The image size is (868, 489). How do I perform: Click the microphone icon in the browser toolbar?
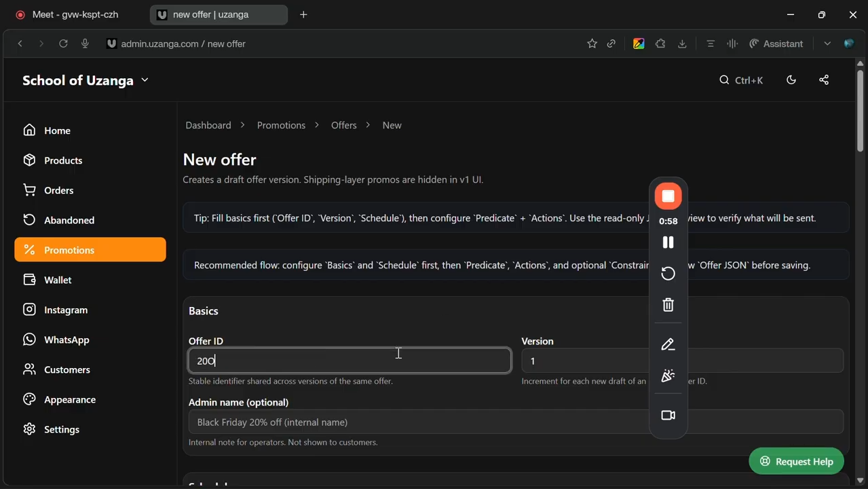85,43
